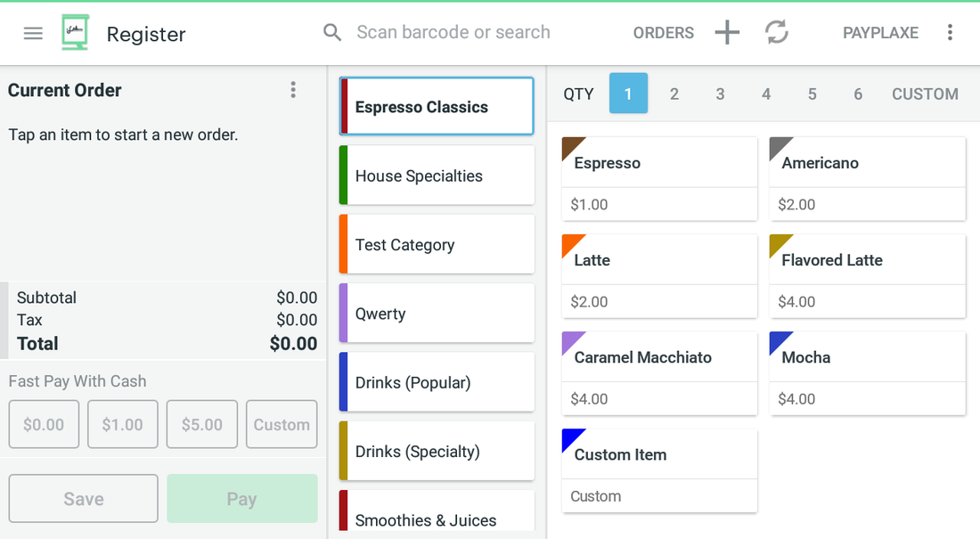Open Current Order options menu
The height and width of the screenshot is (539, 980).
pos(292,90)
